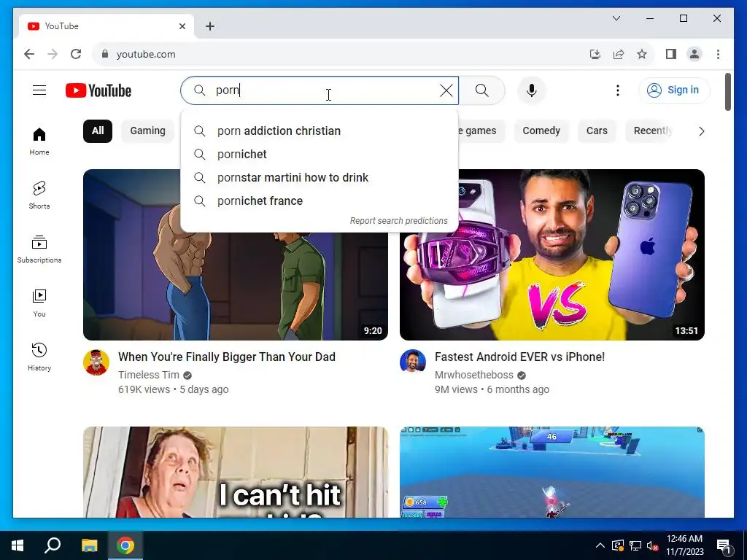The height and width of the screenshot is (560, 747).
Task: Open Windows taskbar search
Action: point(53,545)
